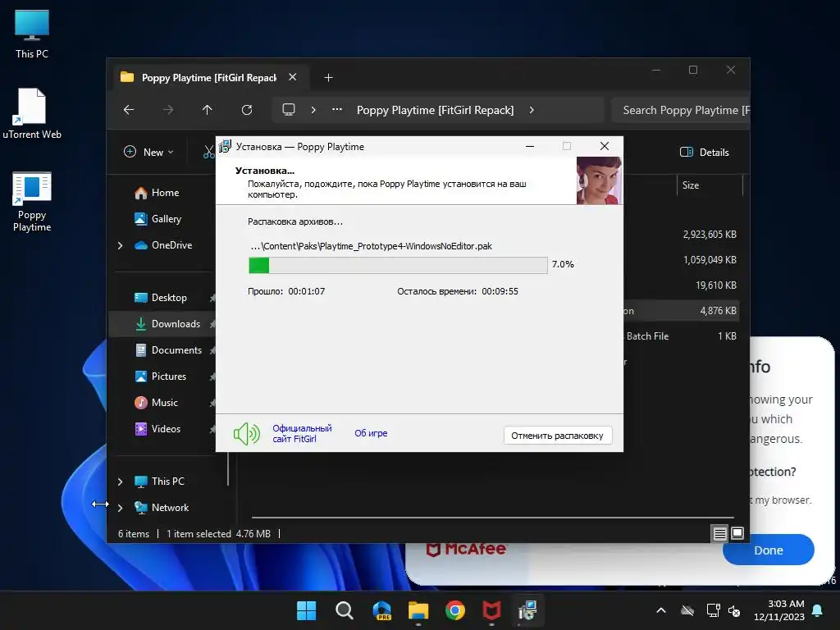
Task: Expand the This PC tree node
Action: pos(120,482)
